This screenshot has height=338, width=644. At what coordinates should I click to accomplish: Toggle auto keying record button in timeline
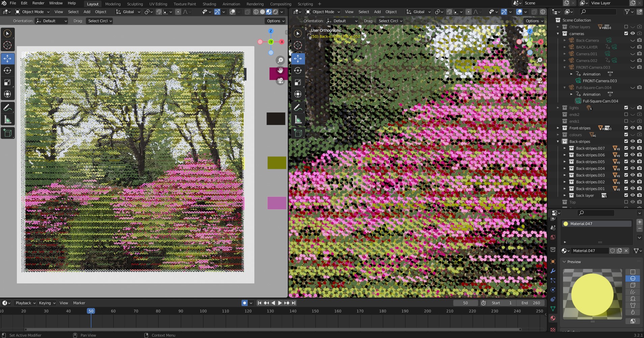245,303
